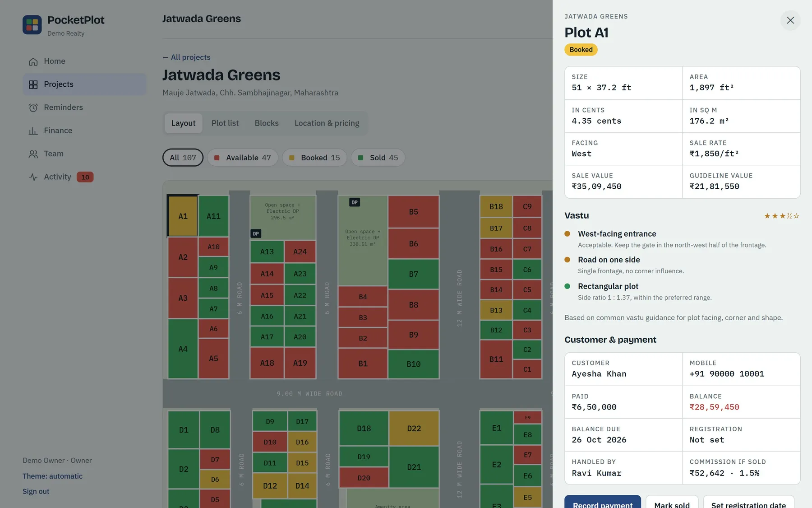
Task: Click the Sign out link
Action: point(36,491)
